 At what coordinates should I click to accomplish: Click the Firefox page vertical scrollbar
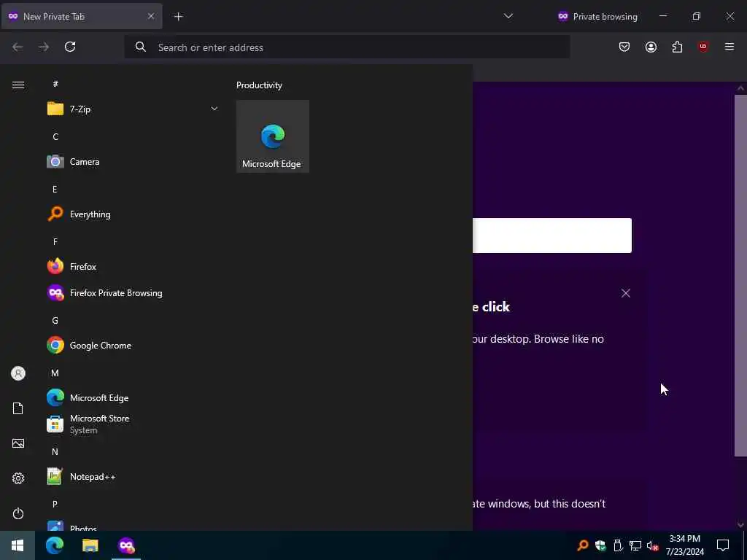[x=740, y=275]
